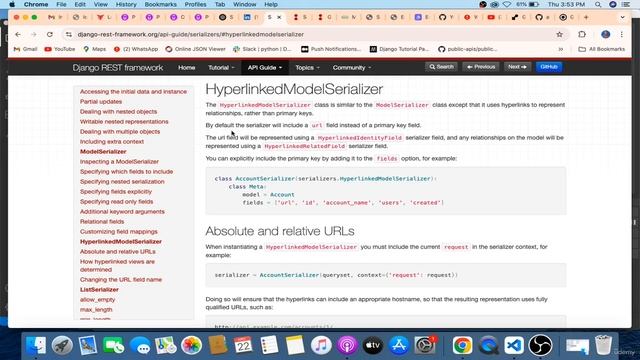The width and height of the screenshot is (640, 360).
Task: Launch FaceTime from the Dock
Action: click(x=114, y=345)
